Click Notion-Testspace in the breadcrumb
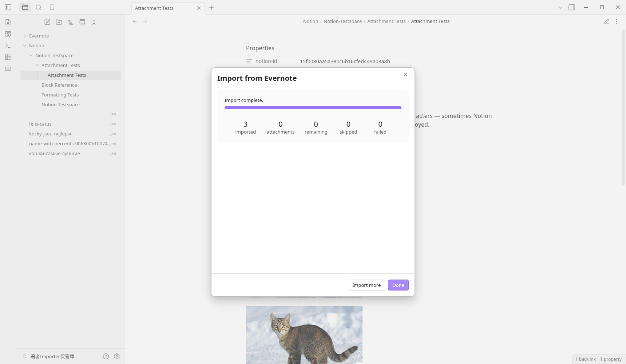626x364 pixels. [x=342, y=21]
